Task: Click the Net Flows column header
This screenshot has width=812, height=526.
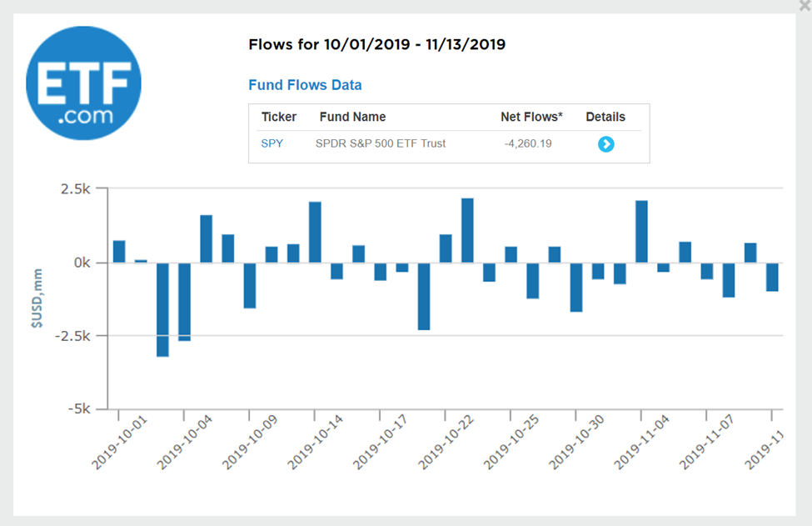Action: pos(531,117)
